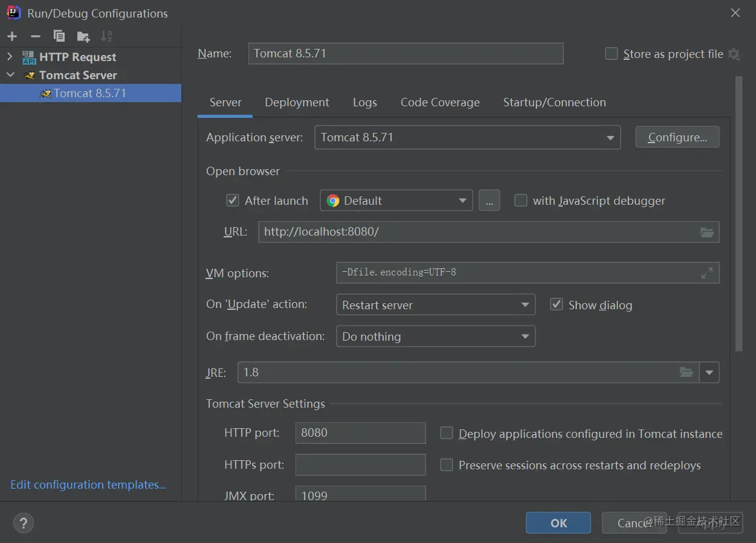The height and width of the screenshot is (543, 756).
Task: Open the browse folder icon in URL field
Action: click(x=707, y=232)
